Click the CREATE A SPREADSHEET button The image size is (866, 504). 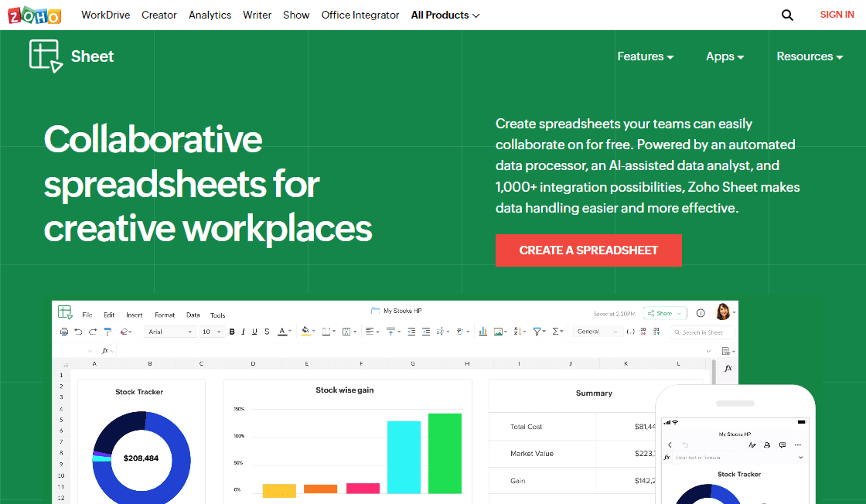click(x=588, y=250)
